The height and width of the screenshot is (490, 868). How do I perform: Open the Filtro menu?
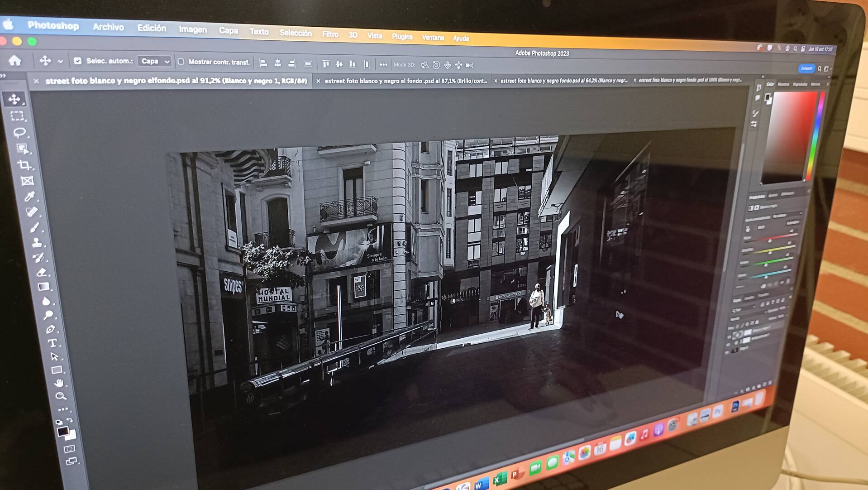tap(330, 34)
